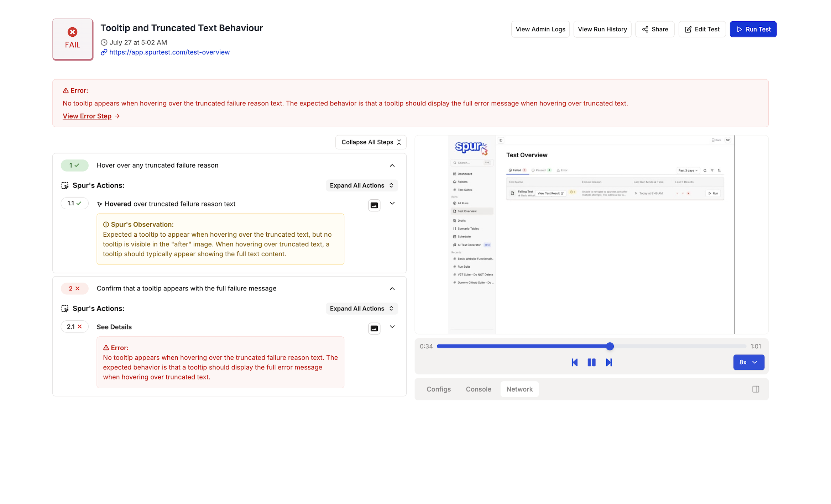This screenshot has height=504, width=831.
Task: Click the Run Test button
Action: pos(753,29)
